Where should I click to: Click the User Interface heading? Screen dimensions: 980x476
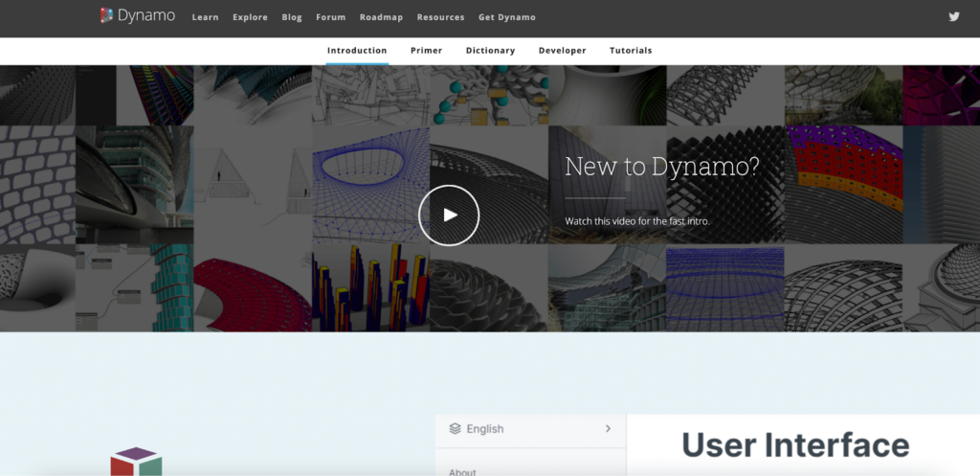click(795, 445)
